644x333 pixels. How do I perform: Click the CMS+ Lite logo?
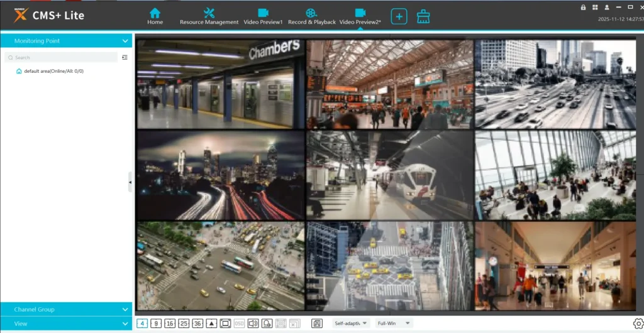[x=49, y=15]
